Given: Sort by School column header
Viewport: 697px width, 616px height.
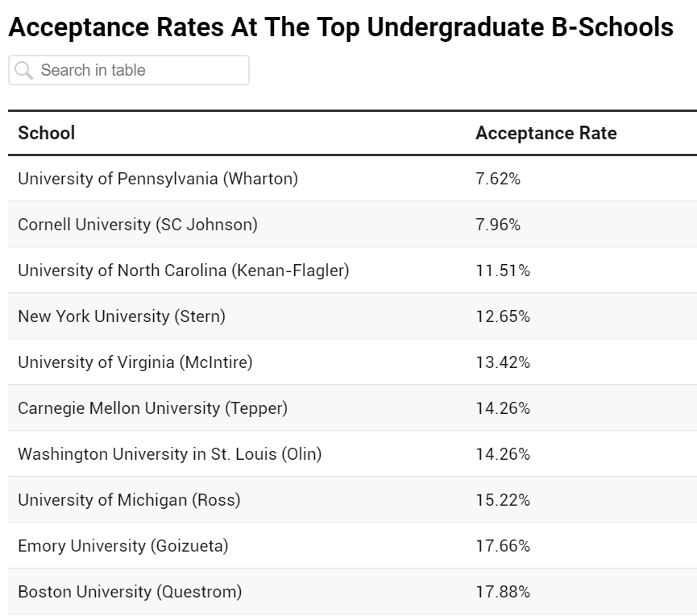Looking at the screenshot, I should click(47, 133).
